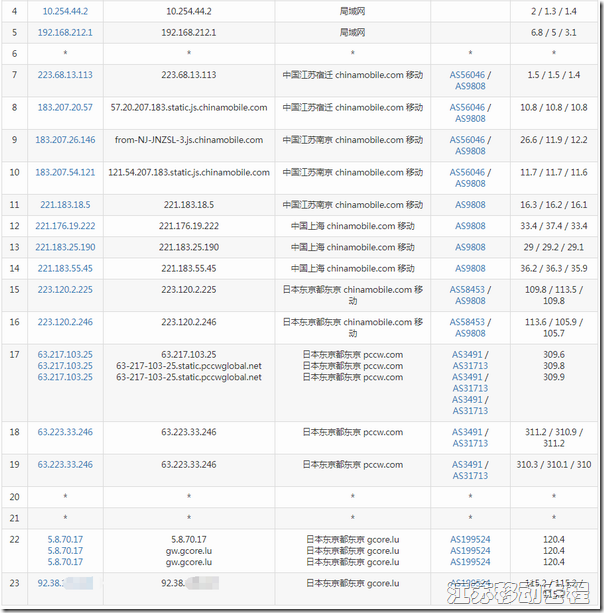Open the blue 221.183.55.45 link in hop 14
The width and height of the screenshot is (604, 613).
65,268
